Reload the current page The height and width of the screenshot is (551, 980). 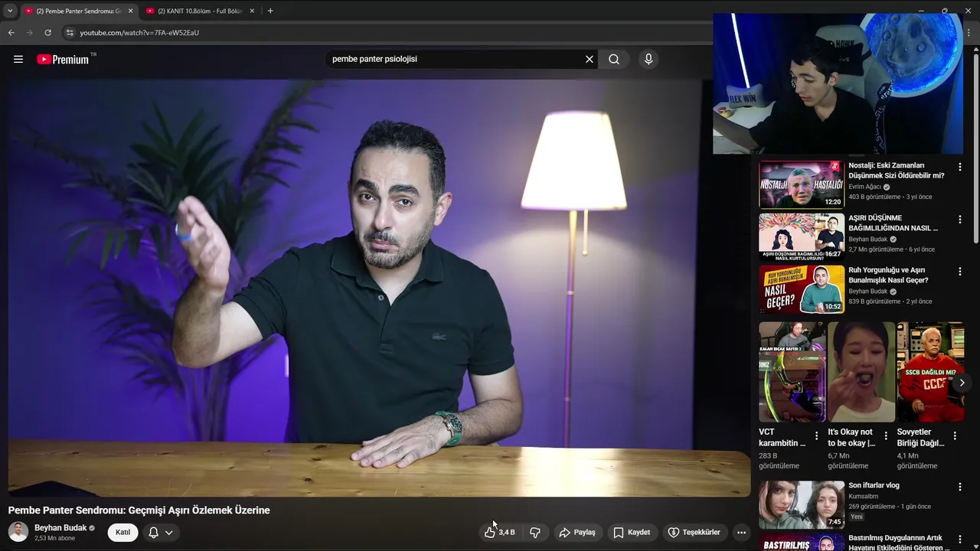47,33
